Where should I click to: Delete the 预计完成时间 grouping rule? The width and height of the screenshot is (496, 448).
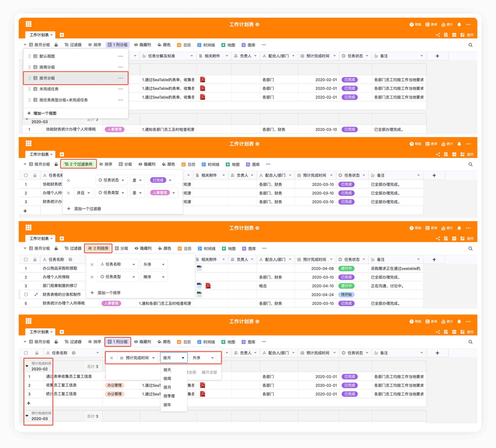click(112, 358)
